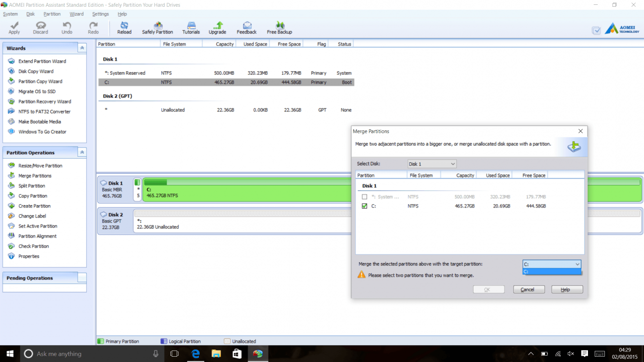Open the Settings menu
Image resolution: width=644 pixels, height=362 pixels.
(x=100, y=14)
